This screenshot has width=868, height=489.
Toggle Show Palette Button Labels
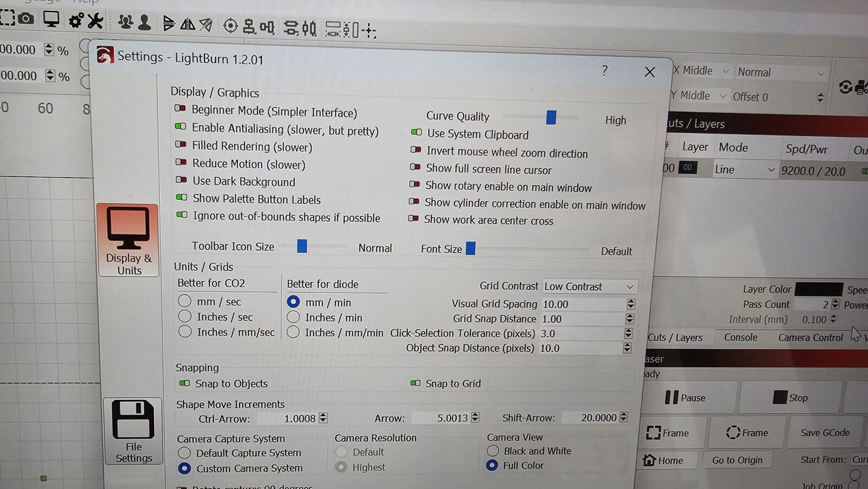coord(182,197)
